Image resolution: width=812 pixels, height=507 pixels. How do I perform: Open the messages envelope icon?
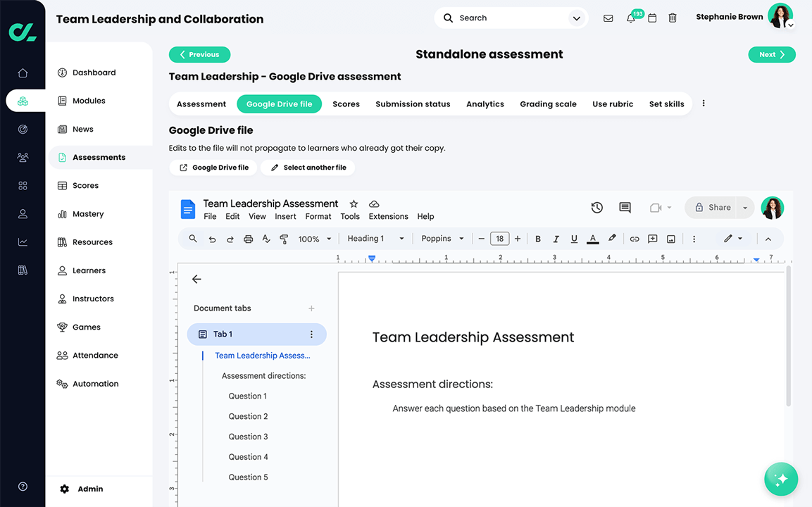pyautogui.click(x=608, y=18)
